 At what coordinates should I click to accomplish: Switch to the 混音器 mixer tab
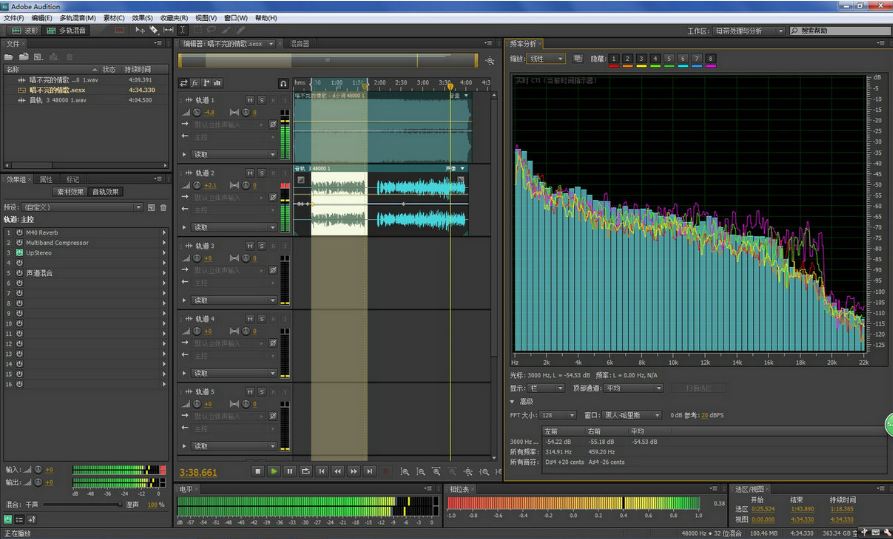pyautogui.click(x=300, y=44)
